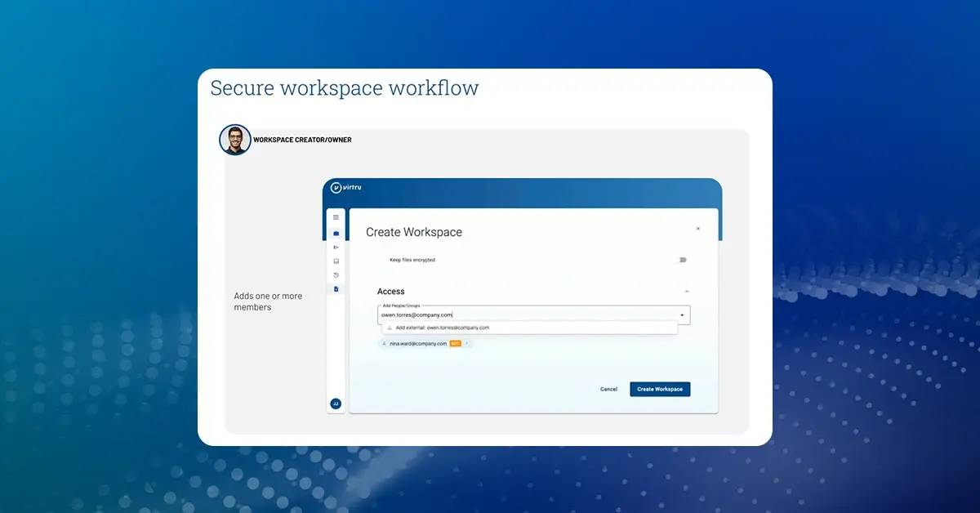
Task: Click the Cancel button
Action: click(x=608, y=389)
